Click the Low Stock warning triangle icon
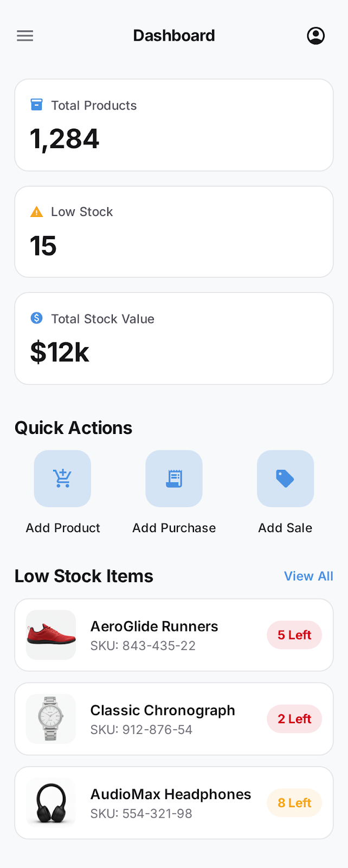The height and width of the screenshot is (868, 348). 36,211
